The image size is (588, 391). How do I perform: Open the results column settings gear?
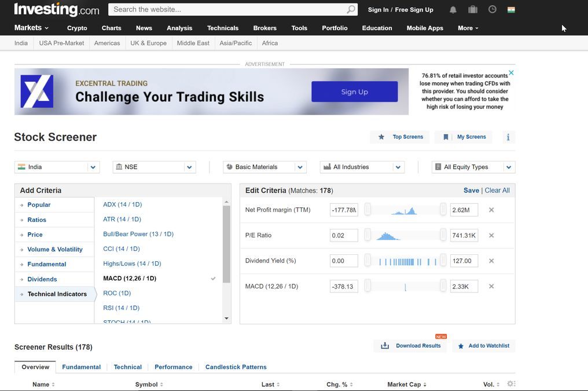[x=510, y=384]
